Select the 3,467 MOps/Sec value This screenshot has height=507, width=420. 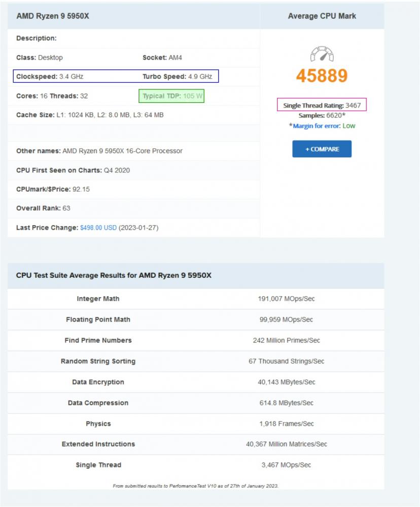point(287,465)
